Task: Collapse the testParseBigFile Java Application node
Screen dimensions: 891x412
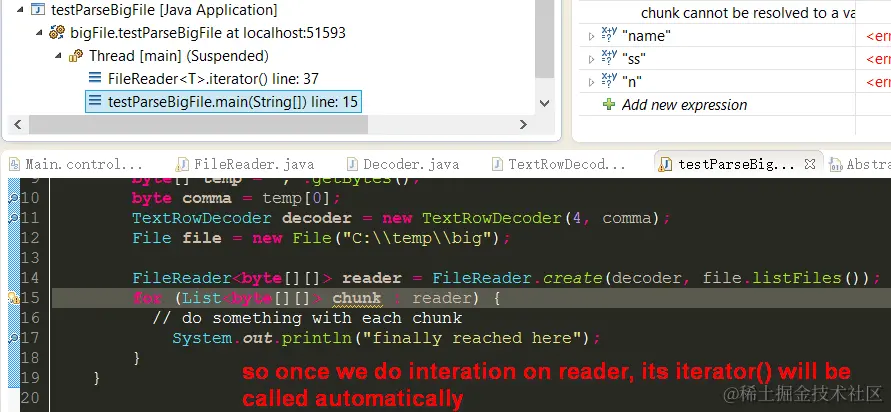Action: click(20, 10)
